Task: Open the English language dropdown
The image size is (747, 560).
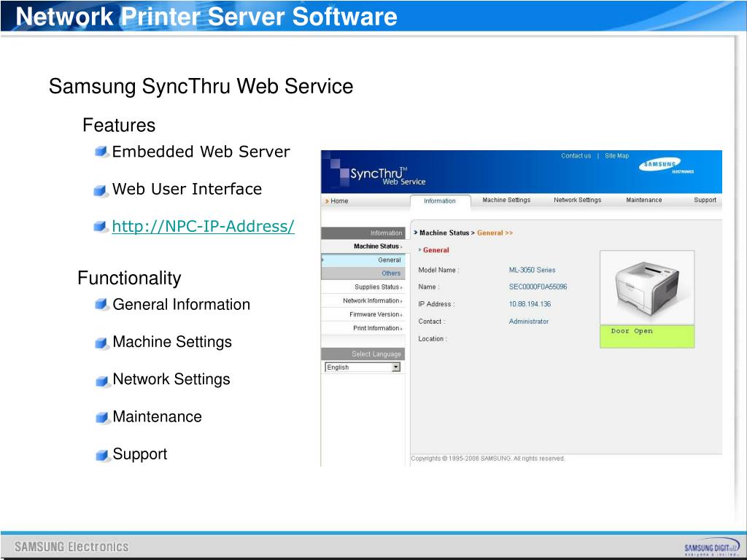Action: [x=363, y=367]
